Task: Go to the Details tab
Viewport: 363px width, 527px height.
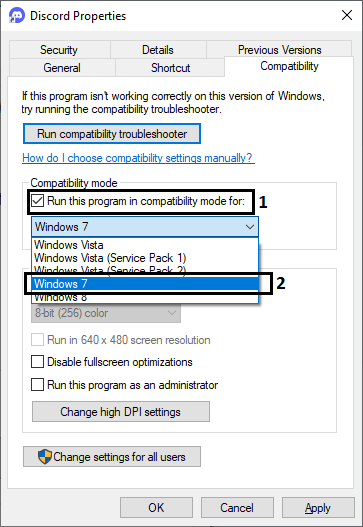Action: (x=158, y=50)
